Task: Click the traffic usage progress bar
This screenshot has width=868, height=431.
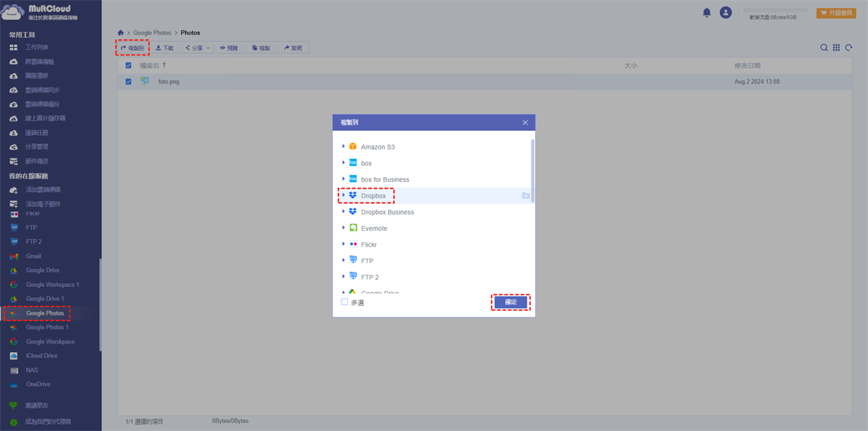Action: (774, 9)
